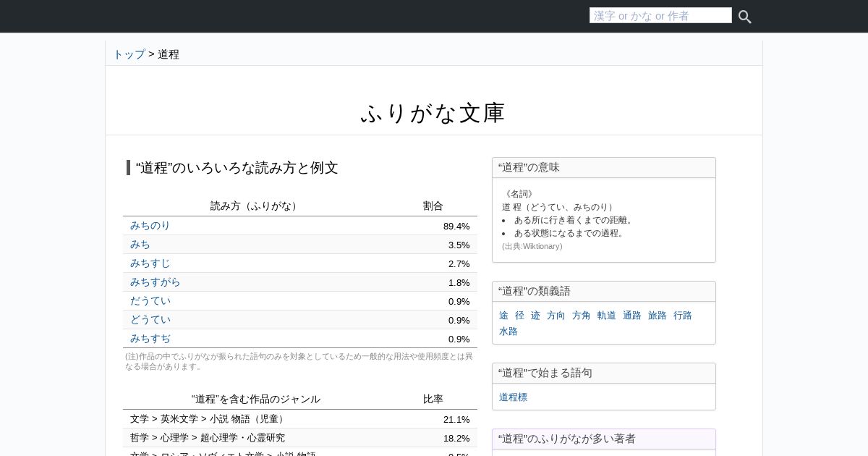
Task: Open the phrase 道程標
Action: [514, 397]
